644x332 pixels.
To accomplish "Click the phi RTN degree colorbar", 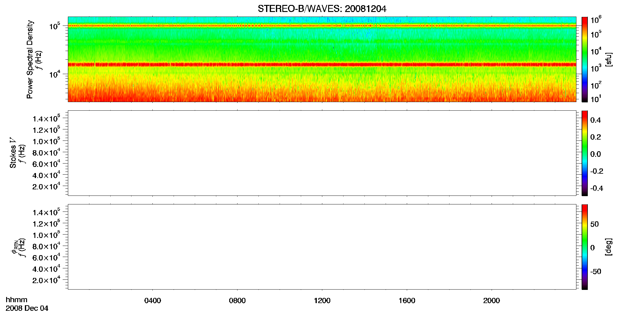I will click(585, 247).
